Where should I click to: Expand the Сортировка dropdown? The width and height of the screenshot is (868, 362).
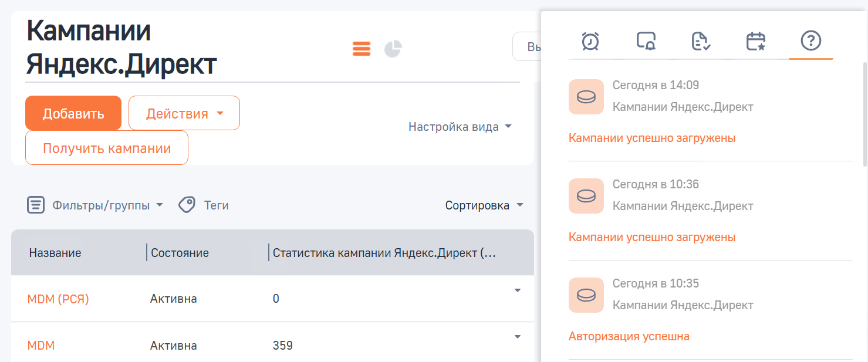click(x=484, y=205)
